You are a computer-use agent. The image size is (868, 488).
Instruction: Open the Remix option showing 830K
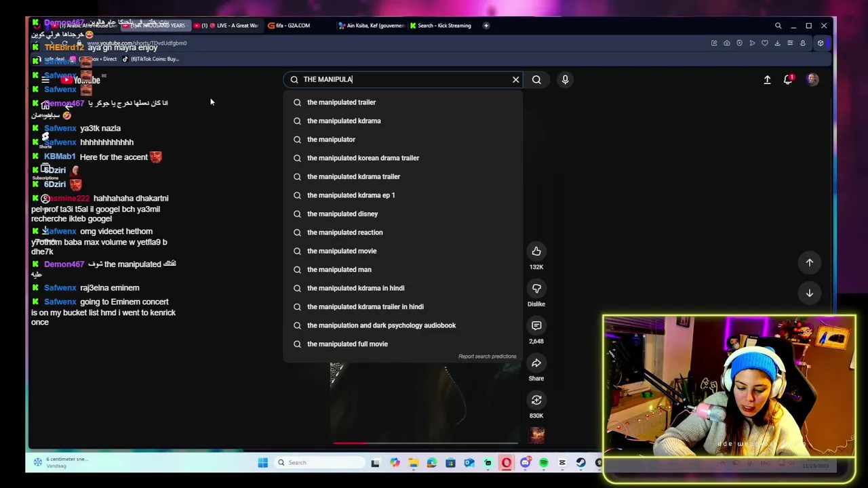pyautogui.click(x=536, y=401)
